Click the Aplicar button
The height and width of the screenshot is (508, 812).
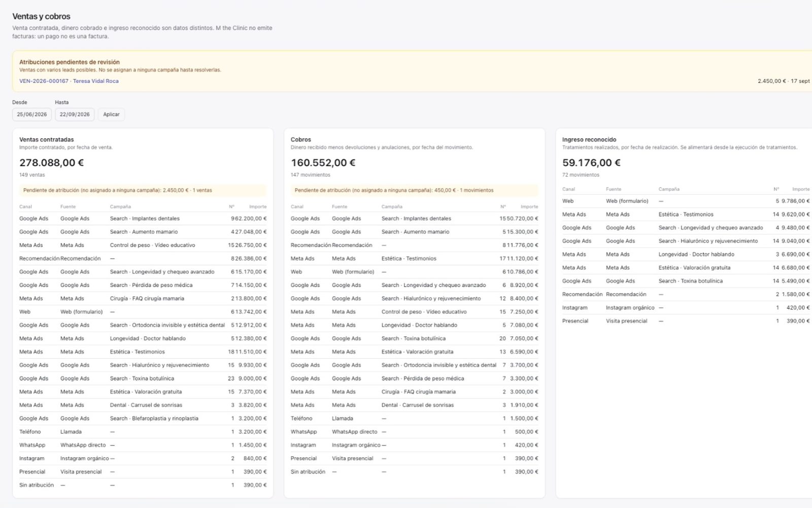(111, 114)
